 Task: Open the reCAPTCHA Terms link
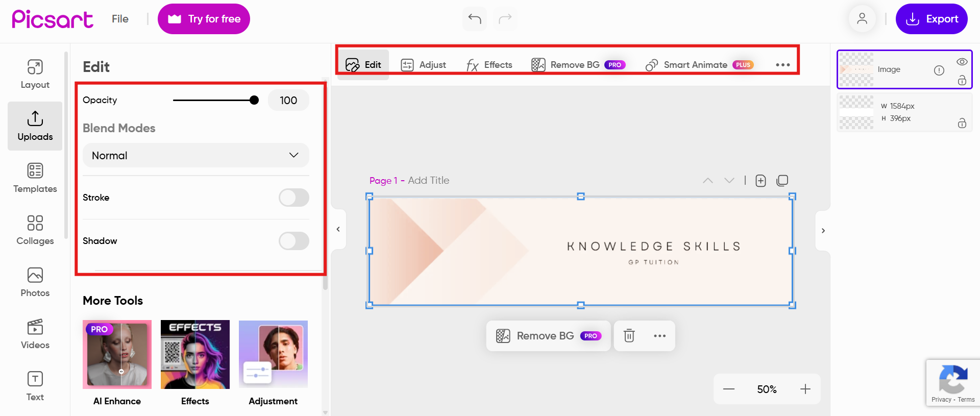point(966,400)
